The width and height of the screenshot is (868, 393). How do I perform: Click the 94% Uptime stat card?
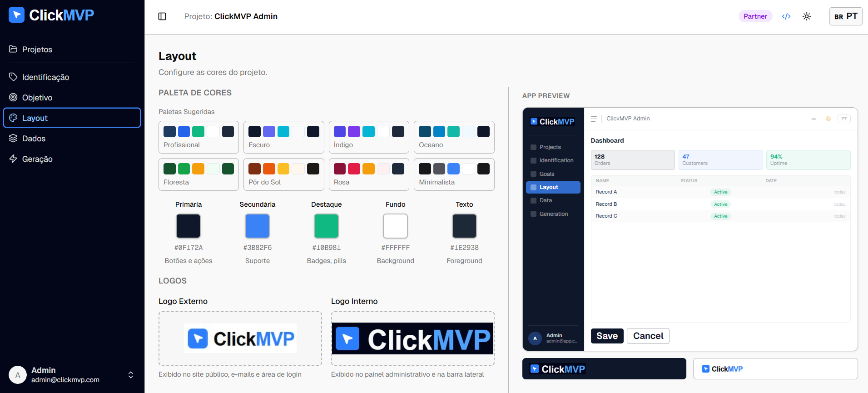808,160
